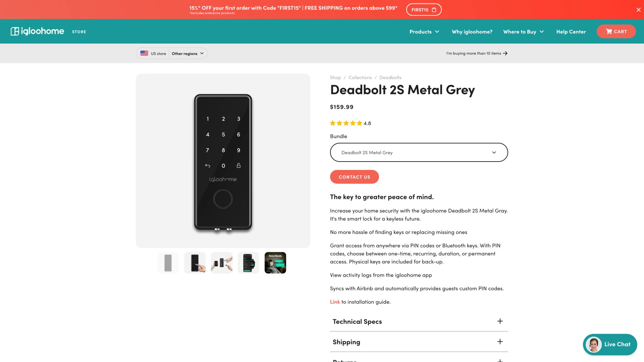Open the installation guide Link
The image size is (644, 362).
[x=335, y=302]
